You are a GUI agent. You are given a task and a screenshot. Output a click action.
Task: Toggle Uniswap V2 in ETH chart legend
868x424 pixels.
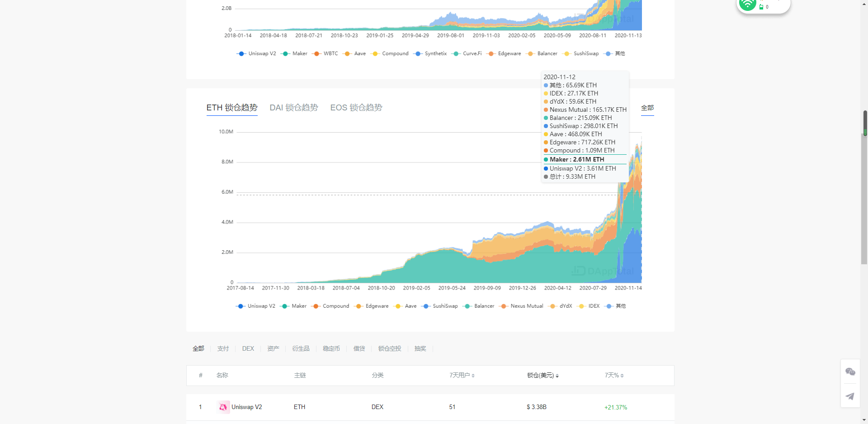tap(255, 306)
